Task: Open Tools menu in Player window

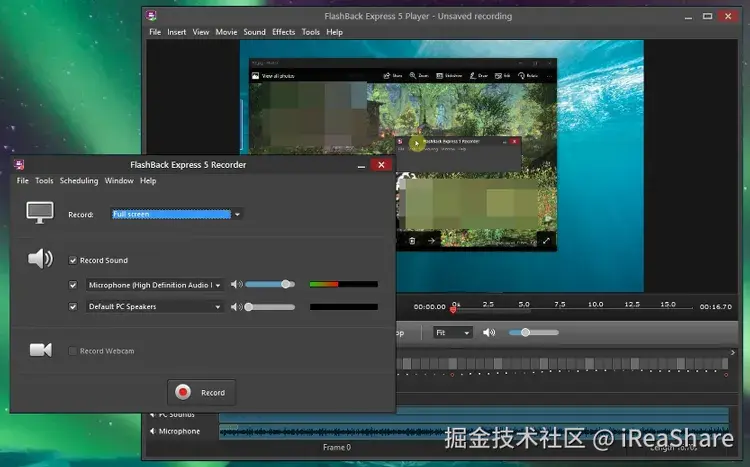Action: [x=310, y=32]
